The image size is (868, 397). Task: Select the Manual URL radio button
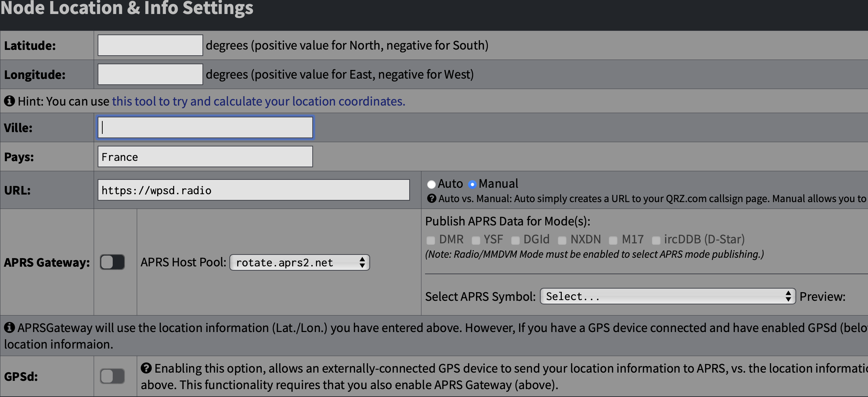point(473,184)
